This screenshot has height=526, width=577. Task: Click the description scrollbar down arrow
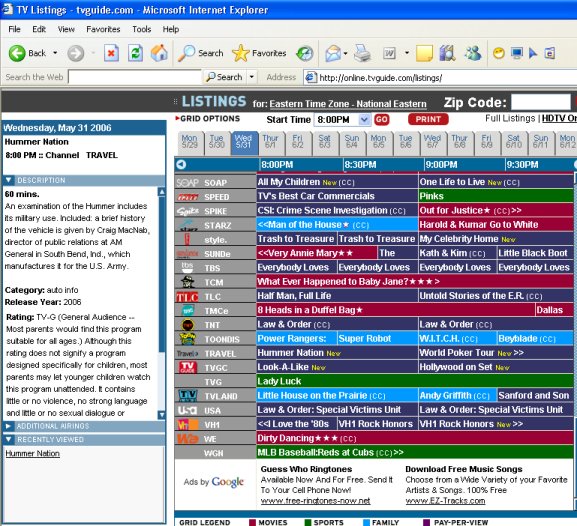[x=162, y=415]
